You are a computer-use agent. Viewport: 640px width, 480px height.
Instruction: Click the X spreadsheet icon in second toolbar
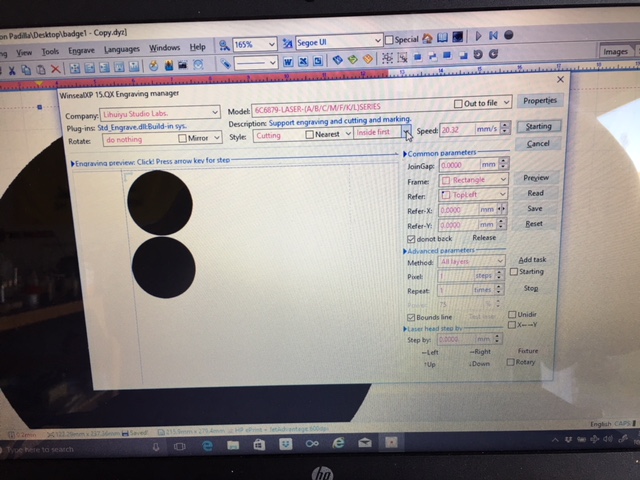(x=303, y=62)
